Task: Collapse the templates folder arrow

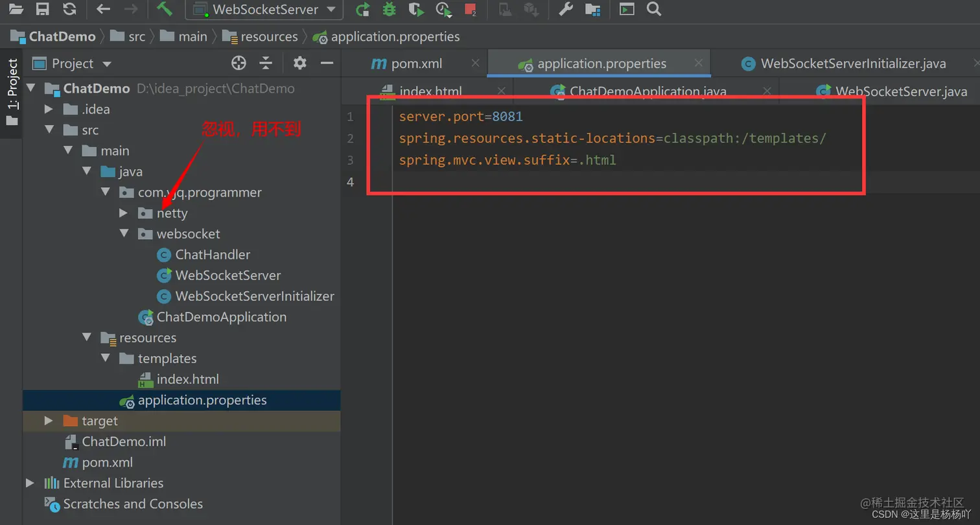Action: [105, 358]
